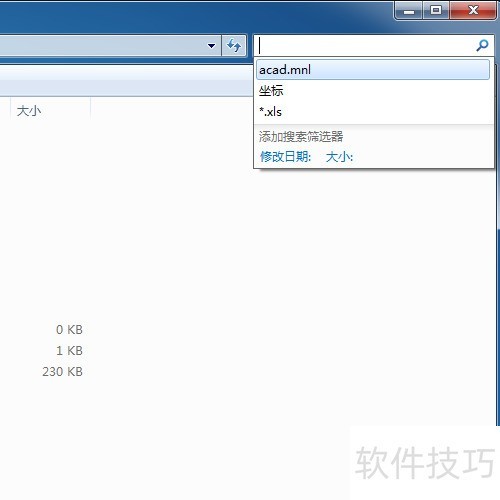Maximize the explorer window
The height and width of the screenshot is (500, 500).
pos(436,11)
